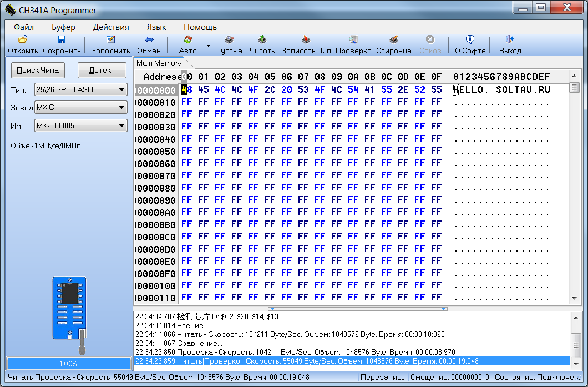This screenshot has width=588, height=387.
Task: Click the Заполнить (Fill) toolbar icon
Action: coord(110,40)
